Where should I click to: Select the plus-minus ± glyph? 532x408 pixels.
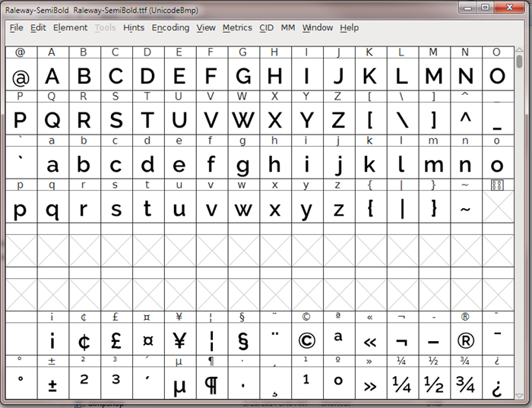coord(53,383)
